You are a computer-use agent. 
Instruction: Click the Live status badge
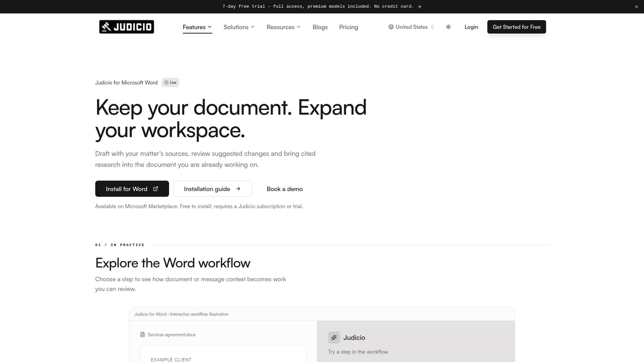(x=171, y=82)
